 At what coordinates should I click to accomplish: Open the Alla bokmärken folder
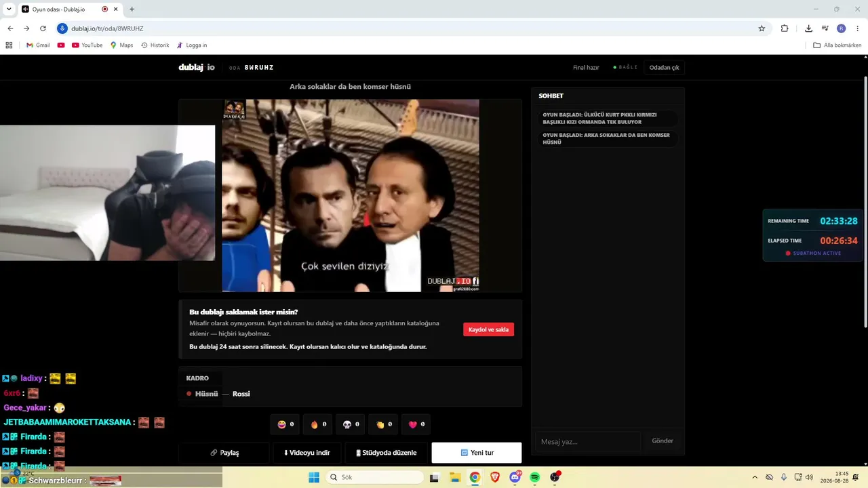click(837, 45)
